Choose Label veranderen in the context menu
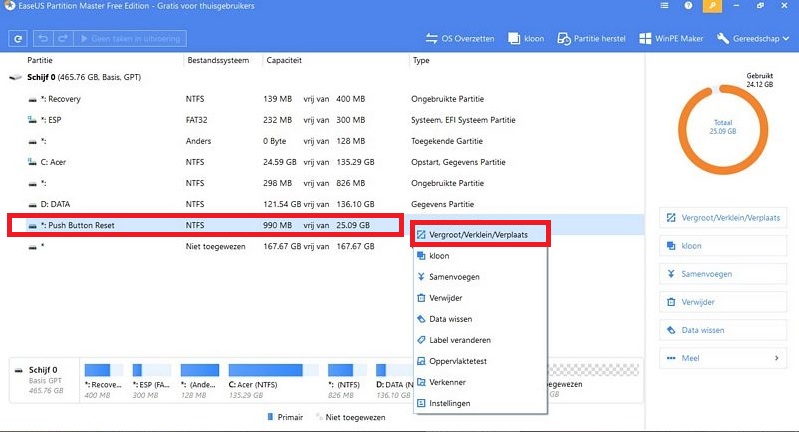799x432 pixels. tap(479, 340)
